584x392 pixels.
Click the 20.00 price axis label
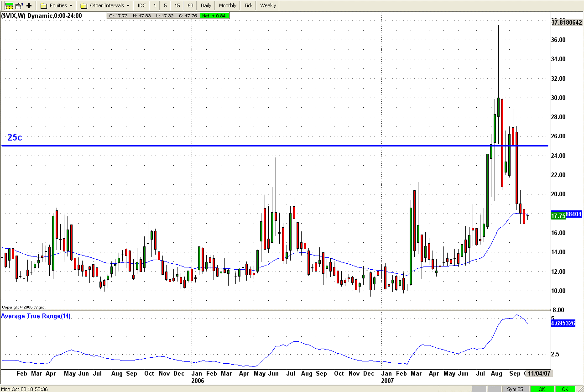click(558, 194)
